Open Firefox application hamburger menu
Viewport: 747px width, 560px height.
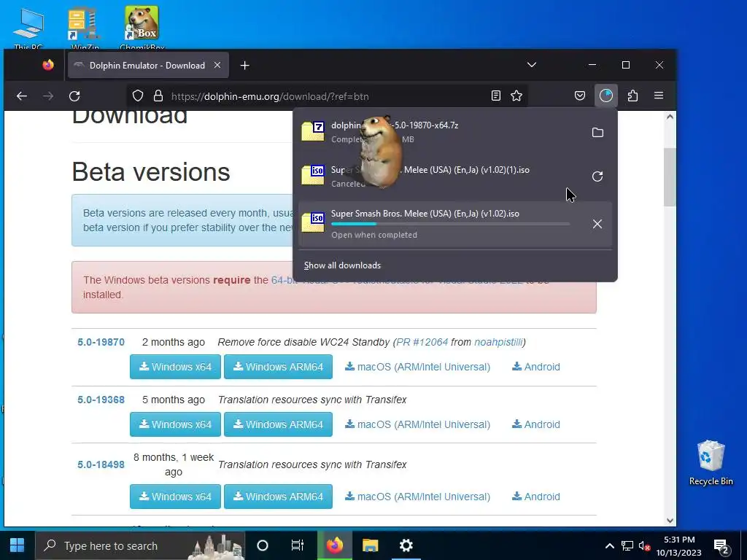pyautogui.click(x=659, y=96)
